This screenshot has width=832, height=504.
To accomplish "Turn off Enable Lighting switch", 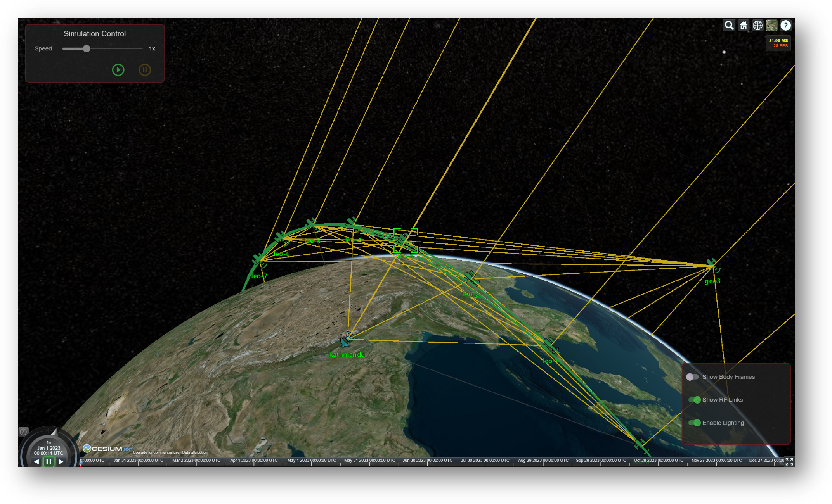I will pos(694,423).
